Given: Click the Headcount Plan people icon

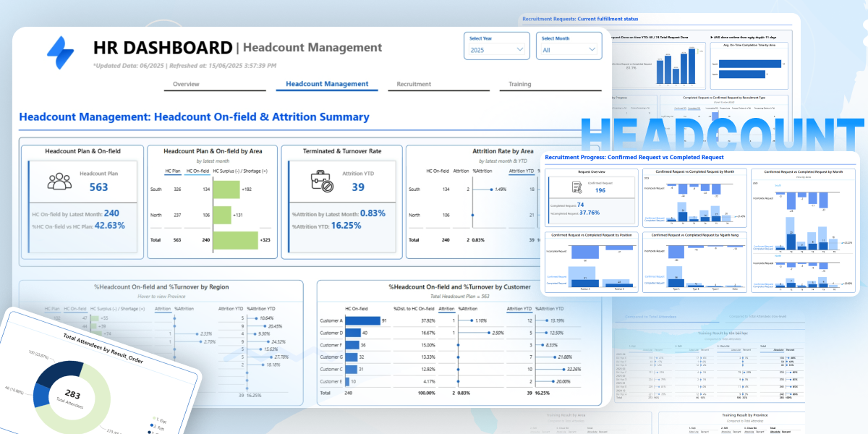Looking at the screenshot, I should click(59, 182).
